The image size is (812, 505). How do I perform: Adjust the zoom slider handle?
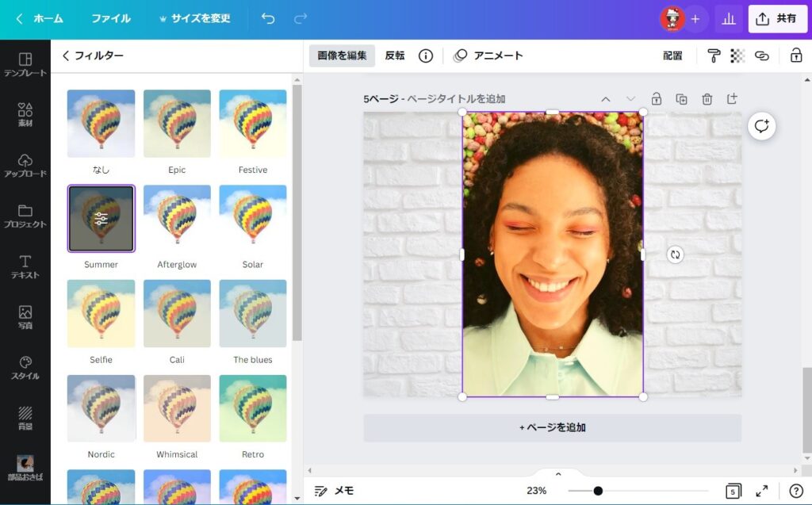point(598,491)
